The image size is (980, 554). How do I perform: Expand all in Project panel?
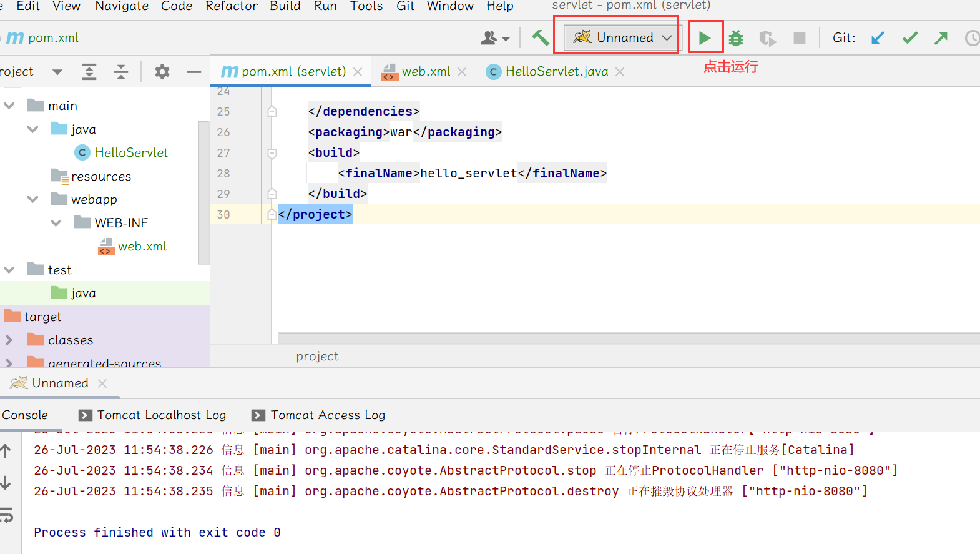[89, 72]
